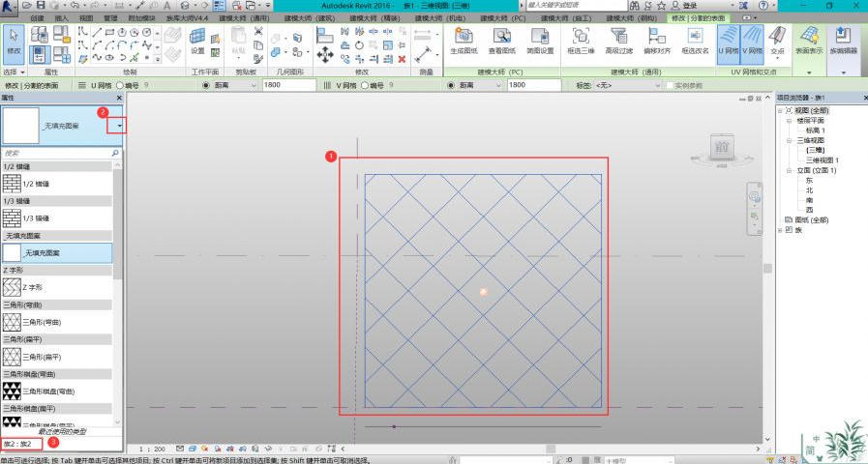The image size is (868, 464).
Task: Click the measure tool in 测量 panel
Action: click(x=423, y=54)
